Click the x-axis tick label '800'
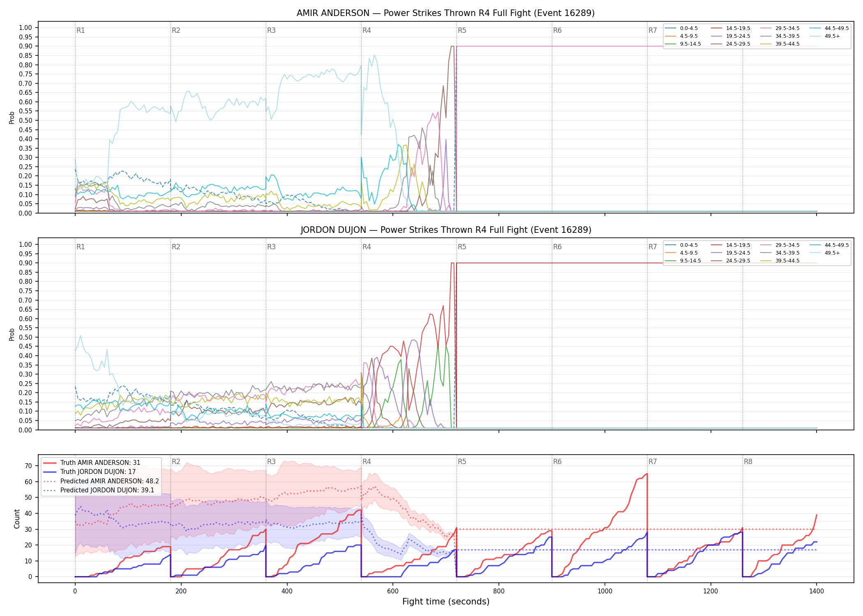This screenshot has width=863, height=616. coord(499,591)
